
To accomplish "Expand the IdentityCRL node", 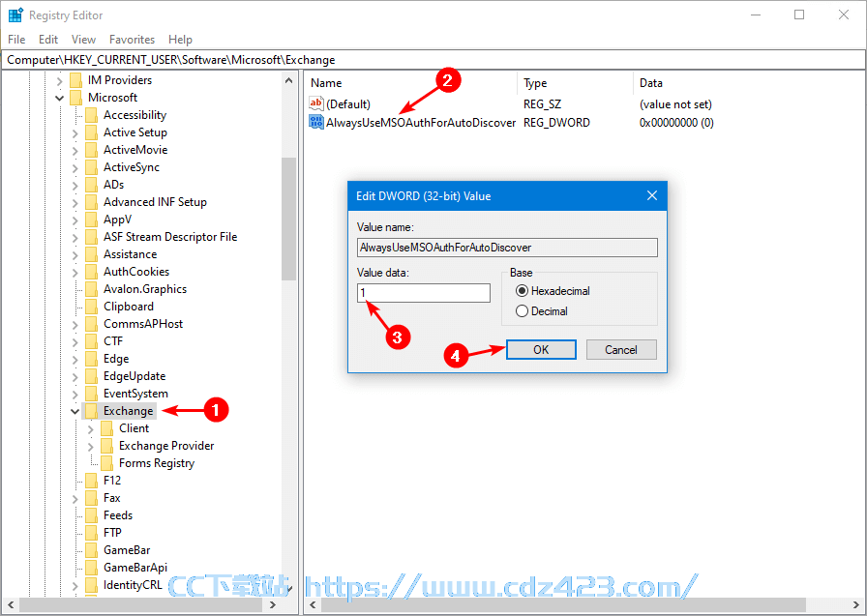I will coord(75,585).
